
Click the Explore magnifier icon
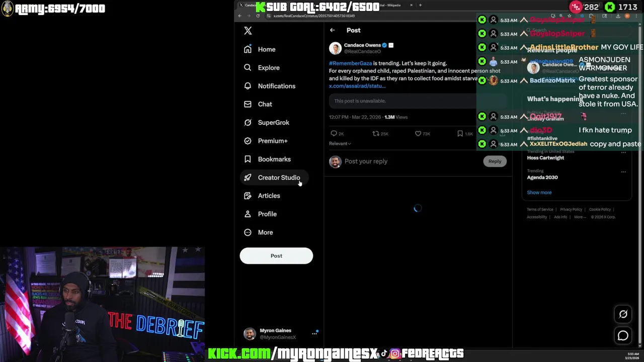click(x=248, y=67)
